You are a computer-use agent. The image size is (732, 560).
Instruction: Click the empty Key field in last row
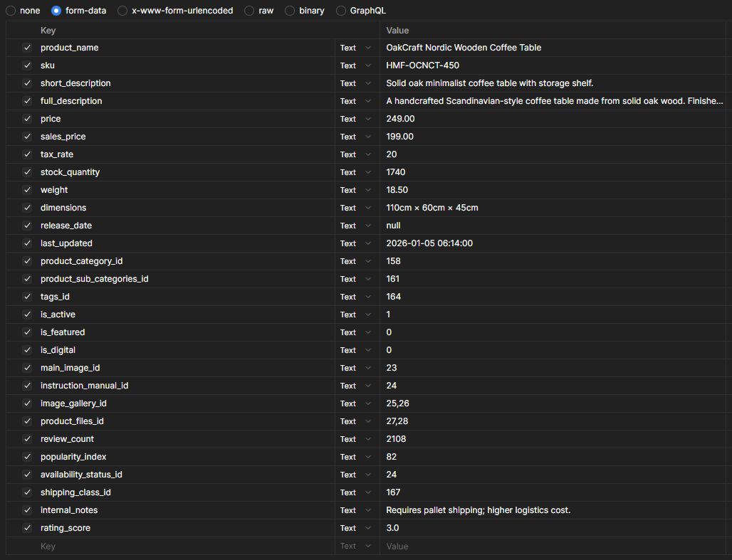click(x=186, y=546)
